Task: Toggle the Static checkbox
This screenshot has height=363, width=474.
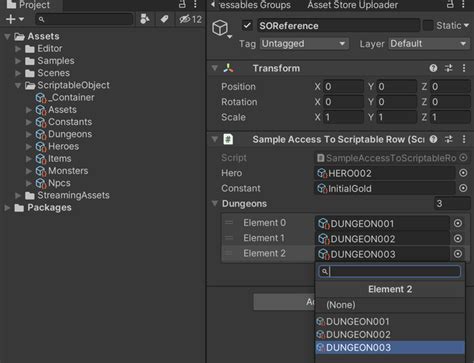Action: tap(428, 26)
